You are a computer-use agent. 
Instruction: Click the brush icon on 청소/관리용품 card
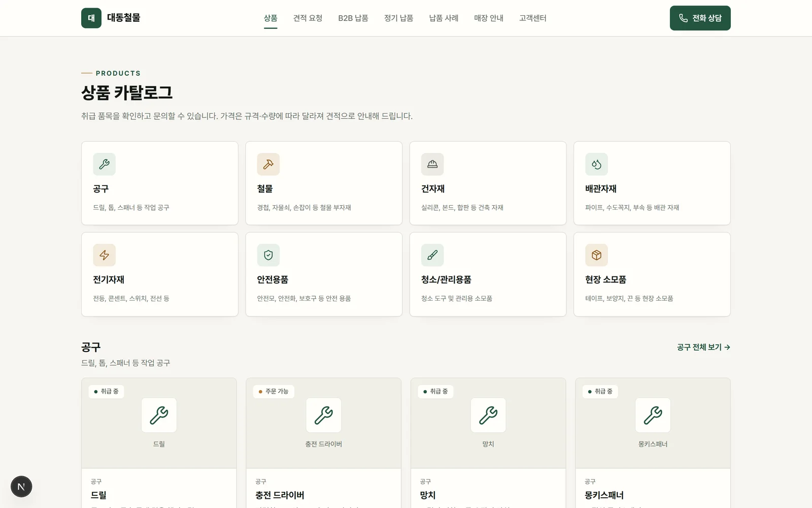(432, 255)
